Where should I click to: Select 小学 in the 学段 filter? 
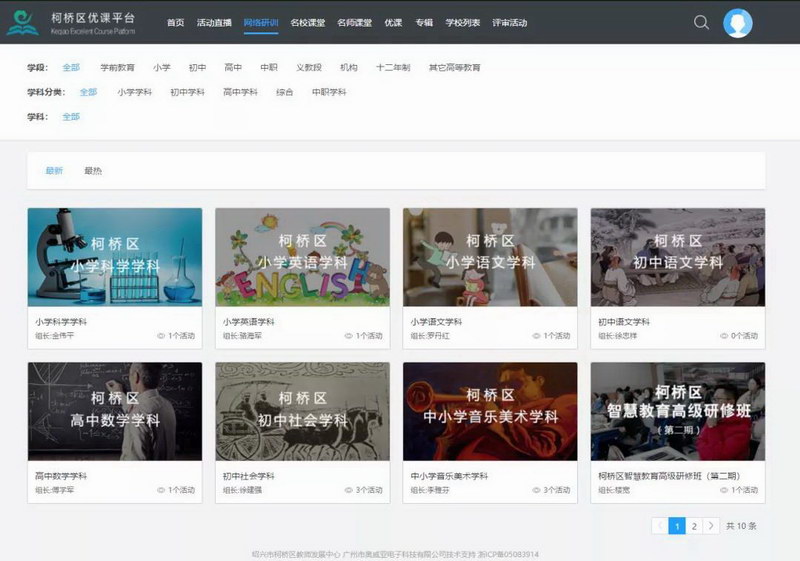coord(162,68)
